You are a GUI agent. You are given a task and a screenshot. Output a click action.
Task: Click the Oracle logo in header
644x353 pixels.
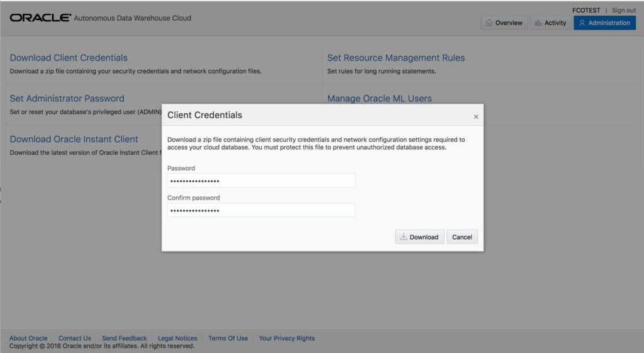(40, 18)
